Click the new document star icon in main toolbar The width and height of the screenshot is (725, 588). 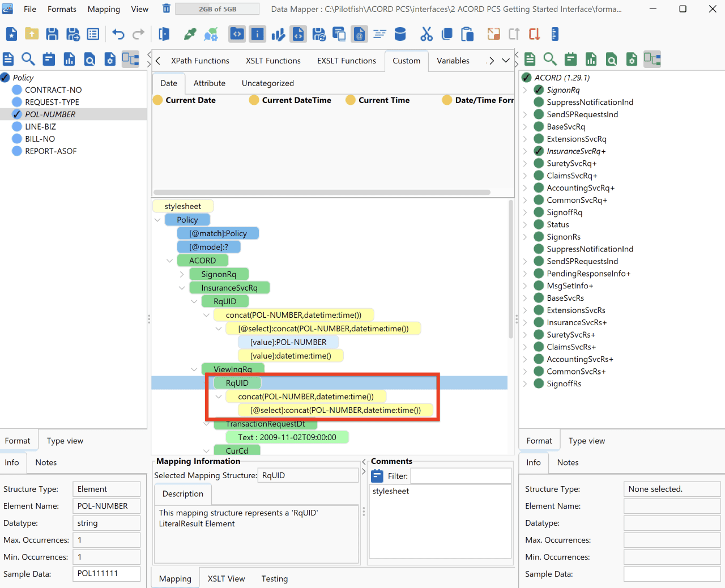pos(11,34)
